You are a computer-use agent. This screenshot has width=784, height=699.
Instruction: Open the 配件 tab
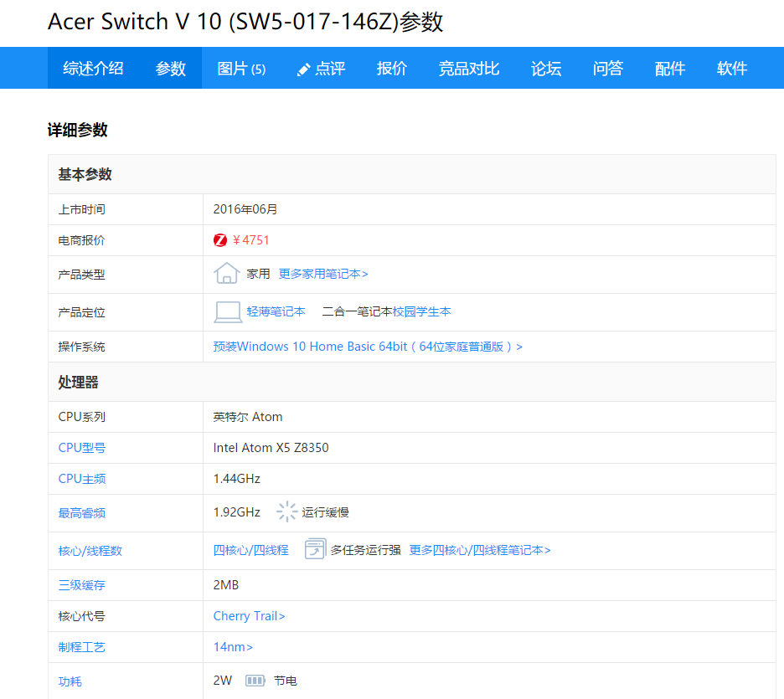click(670, 68)
